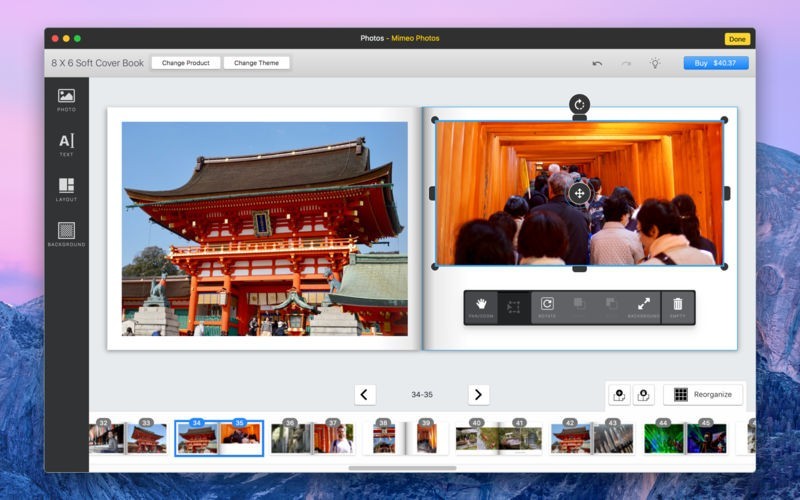The width and height of the screenshot is (800, 500).
Task: Click circular rotate handle above selected photo
Action: 579,104
